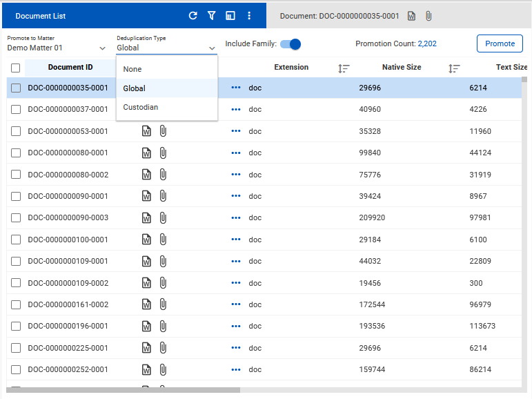Open three-dot actions for DOC-0000000037-0001 row

(x=236, y=109)
